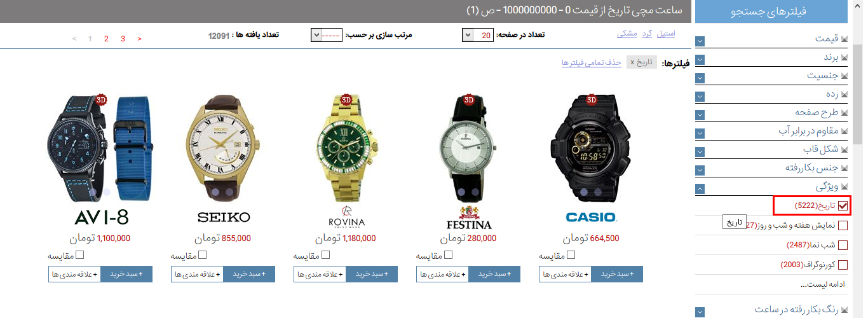
Task: Check the شب نما (2487) checkbox
Action: pyautogui.click(x=843, y=245)
